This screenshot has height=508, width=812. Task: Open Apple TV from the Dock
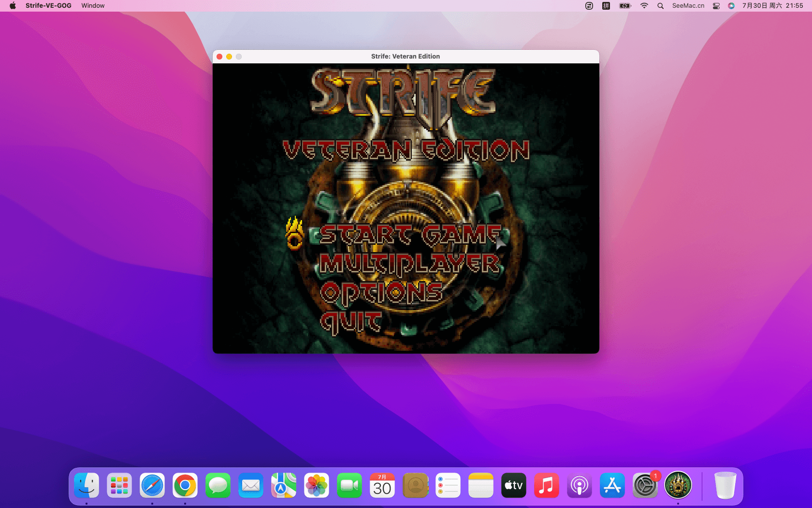click(514, 485)
